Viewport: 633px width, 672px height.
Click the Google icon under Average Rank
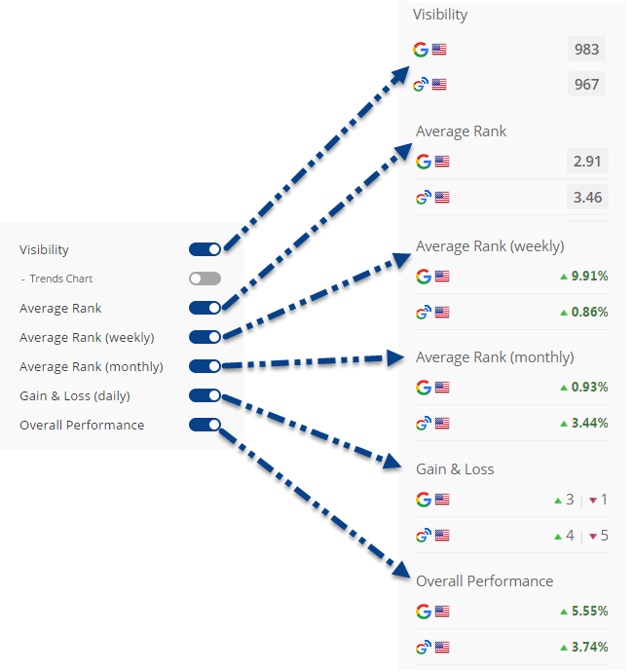click(x=424, y=162)
